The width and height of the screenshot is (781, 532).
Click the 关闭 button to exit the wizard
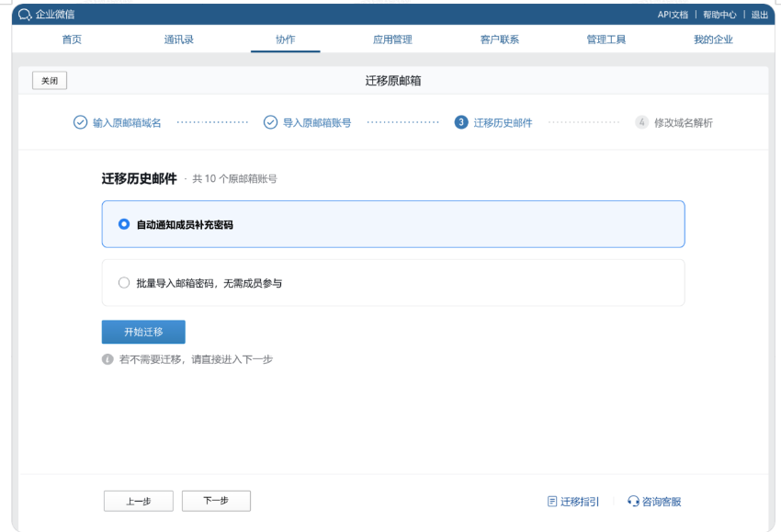[x=49, y=80]
